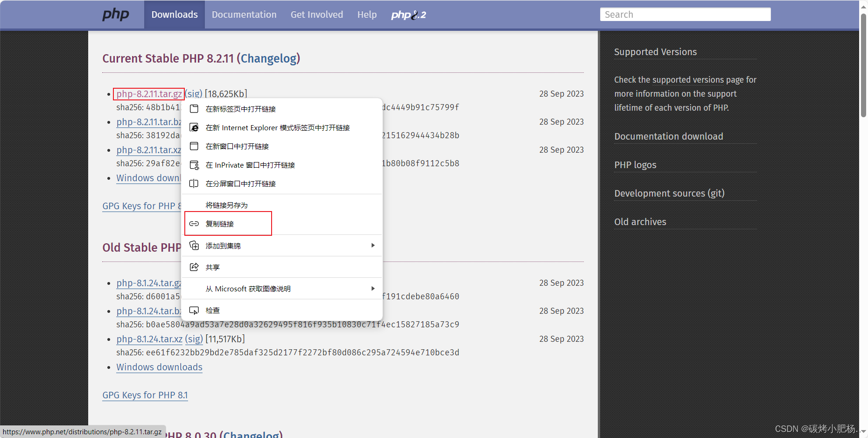Click the copy link chain icon
868x438 pixels.
pos(194,224)
